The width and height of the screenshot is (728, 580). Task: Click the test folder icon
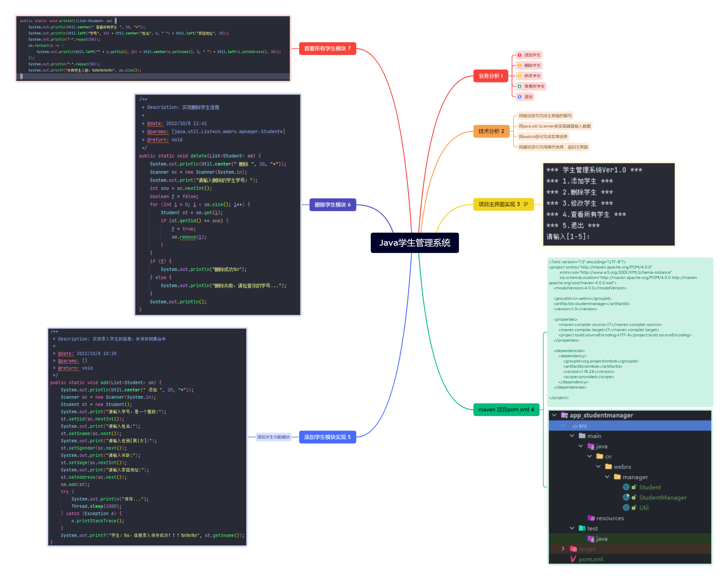tap(582, 528)
